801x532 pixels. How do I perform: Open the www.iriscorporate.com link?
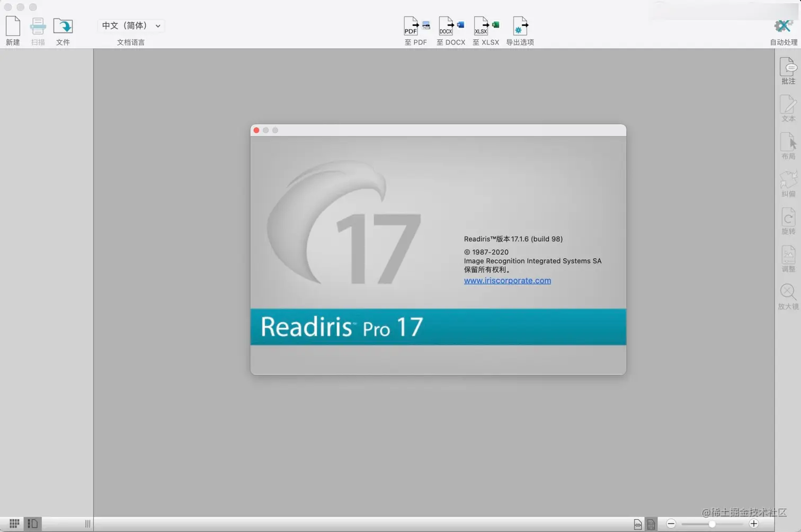coord(508,280)
